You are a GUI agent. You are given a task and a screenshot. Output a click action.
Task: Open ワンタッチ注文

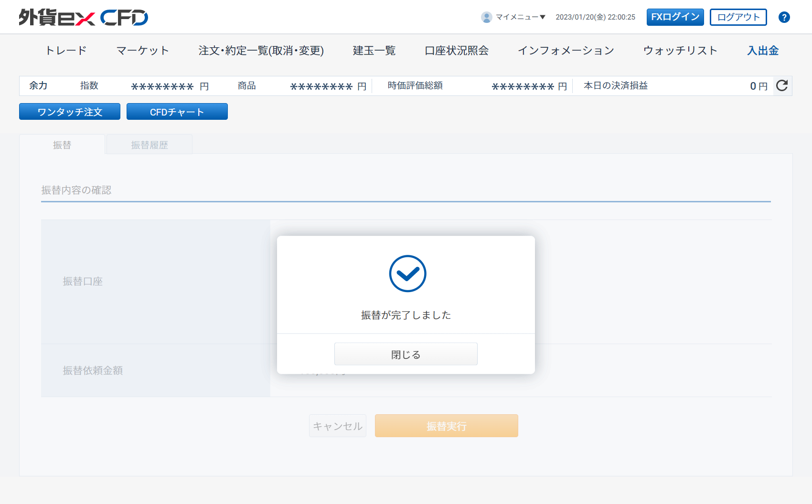tap(70, 112)
